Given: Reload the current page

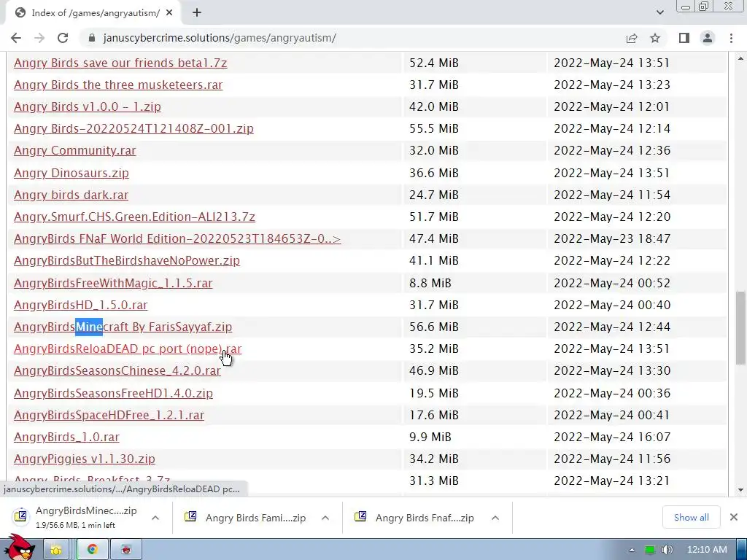Looking at the screenshot, I should (x=63, y=38).
